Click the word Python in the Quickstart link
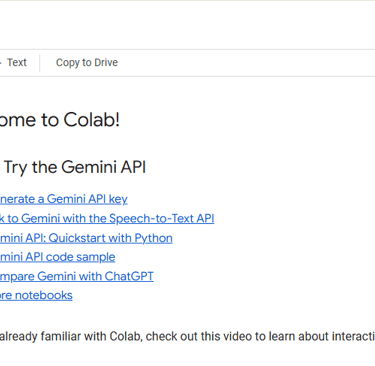Image resolution: width=375 pixels, height=366 pixels. pyautogui.click(x=154, y=238)
